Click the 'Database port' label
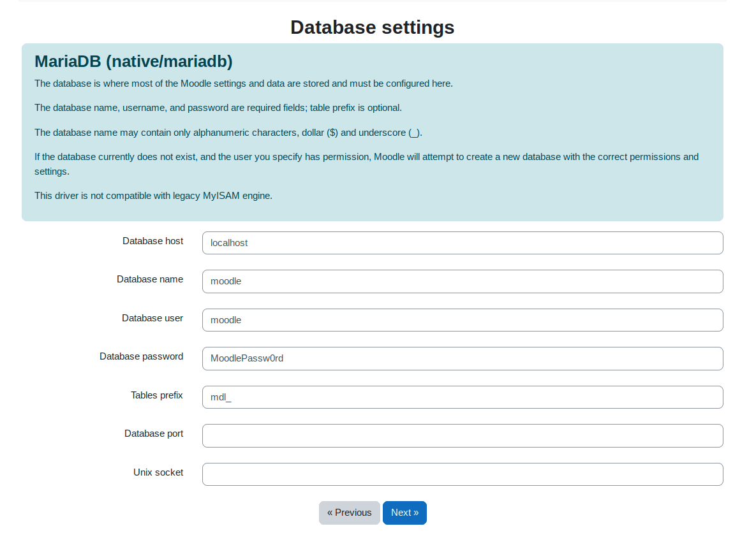Screen dimensions: 756x540 click(x=154, y=434)
